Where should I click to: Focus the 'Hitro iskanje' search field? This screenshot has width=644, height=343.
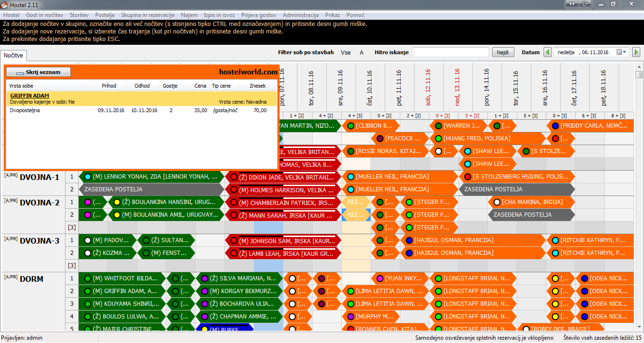pos(451,52)
